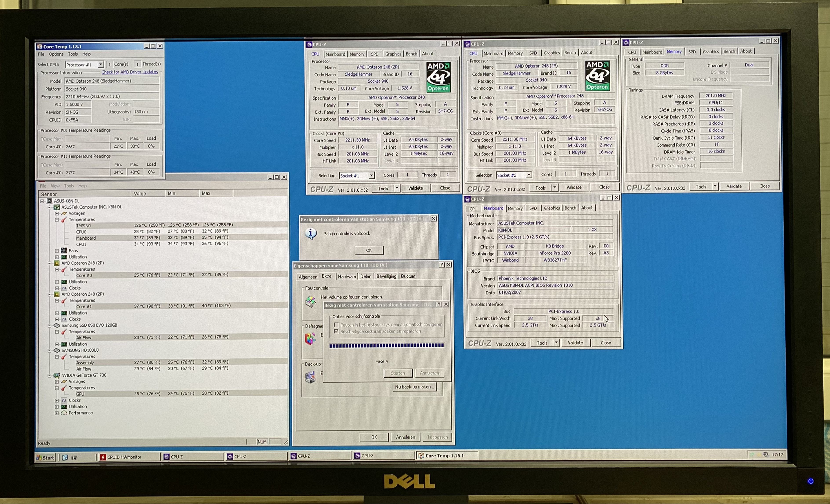This screenshot has width=830, height=504.
Task: Open CPUID HWMonitor from the taskbar
Action: pyautogui.click(x=130, y=457)
